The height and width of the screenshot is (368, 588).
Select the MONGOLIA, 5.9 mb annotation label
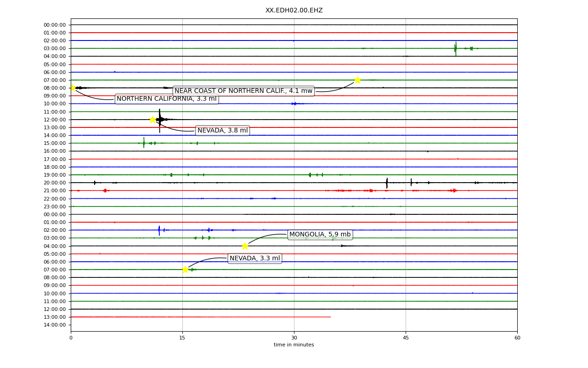(320, 235)
